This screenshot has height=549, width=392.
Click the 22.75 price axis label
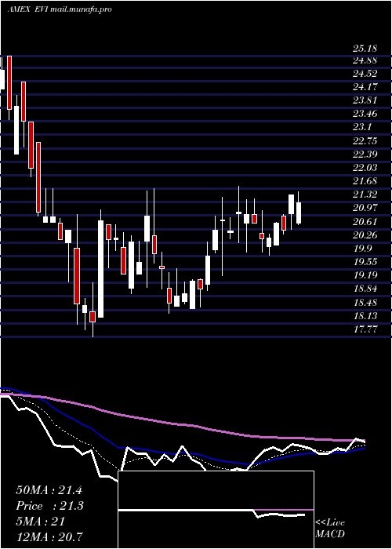coord(365,141)
